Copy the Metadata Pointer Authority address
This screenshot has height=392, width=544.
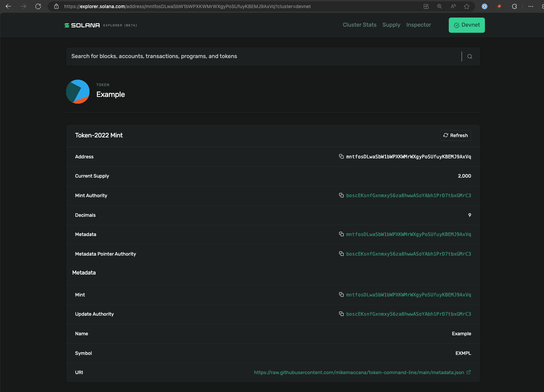point(342,254)
